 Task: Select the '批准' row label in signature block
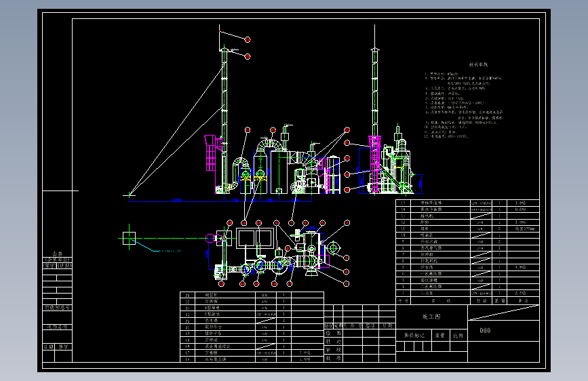pos(334,358)
